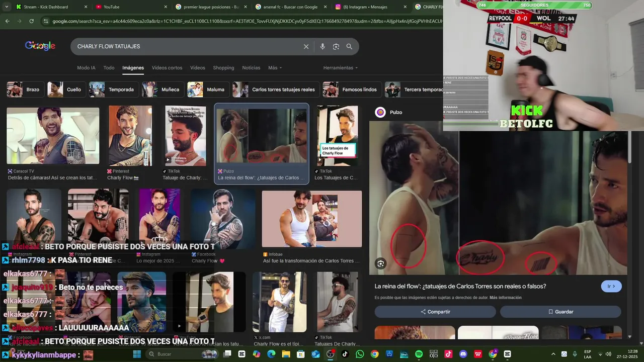
Task: Open Disney+ from the taskbar
Action: click(404, 354)
